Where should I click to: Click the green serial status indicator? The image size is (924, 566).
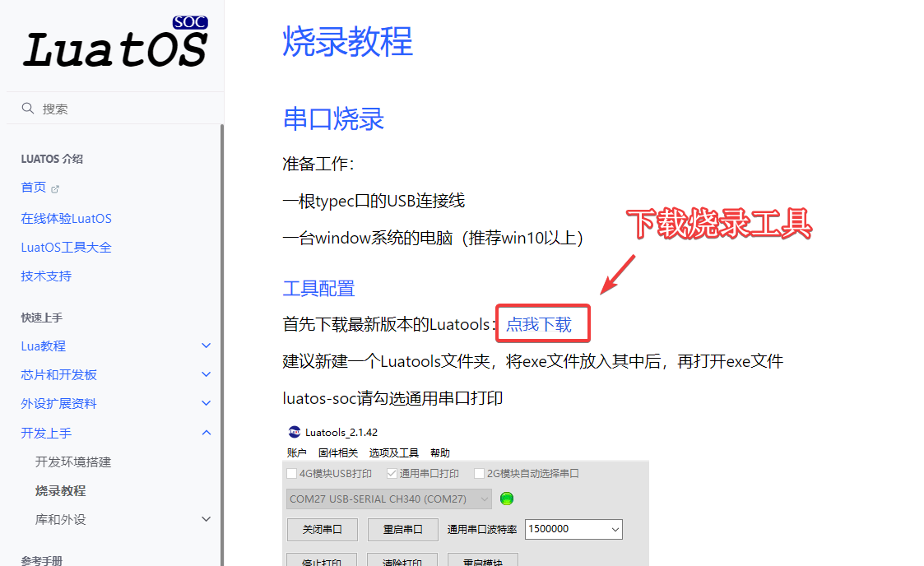coord(507,499)
